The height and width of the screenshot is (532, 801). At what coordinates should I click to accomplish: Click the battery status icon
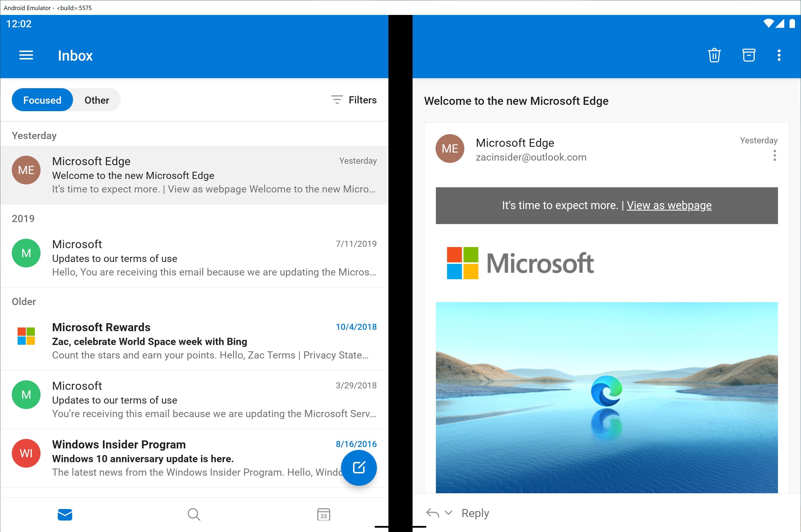click(792, 23)
